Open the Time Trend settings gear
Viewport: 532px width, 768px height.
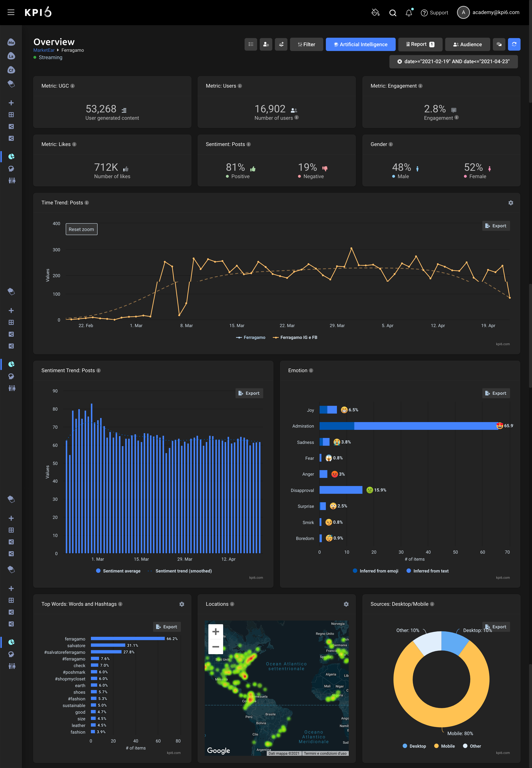[510, 202]
